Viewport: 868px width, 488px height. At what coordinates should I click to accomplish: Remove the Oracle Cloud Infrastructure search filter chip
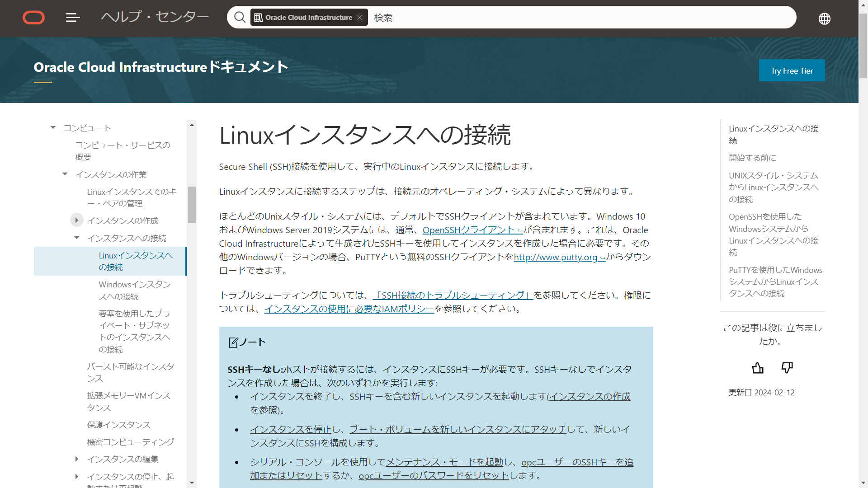tap(359, 17)
